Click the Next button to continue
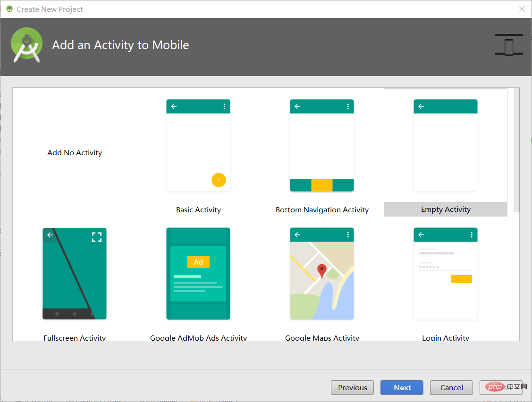Image resolution: width=532 pixels, height=402 pixels. coord(402,387)
